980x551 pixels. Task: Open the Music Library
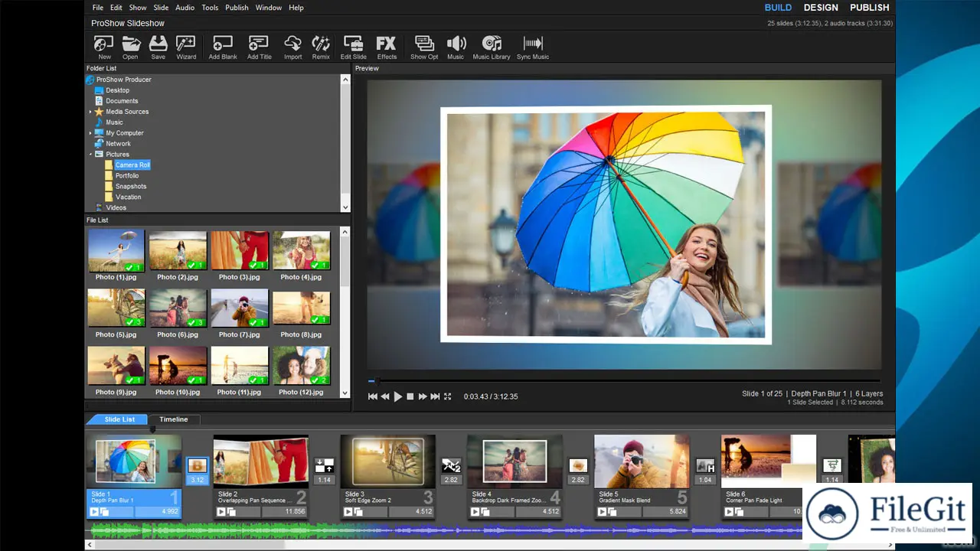492,47
